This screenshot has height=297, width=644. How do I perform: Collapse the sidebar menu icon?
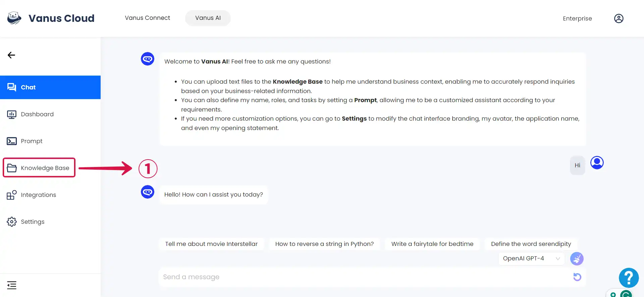12,285
